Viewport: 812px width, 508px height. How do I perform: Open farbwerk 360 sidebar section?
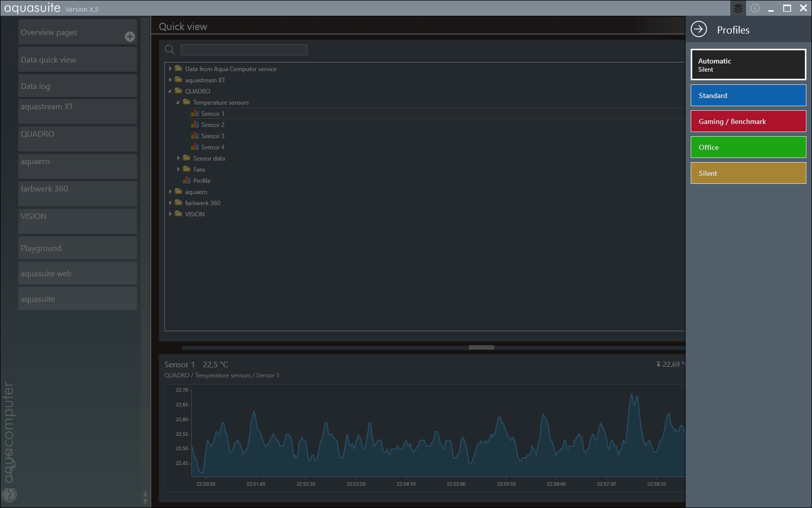[x=78, y=194]
